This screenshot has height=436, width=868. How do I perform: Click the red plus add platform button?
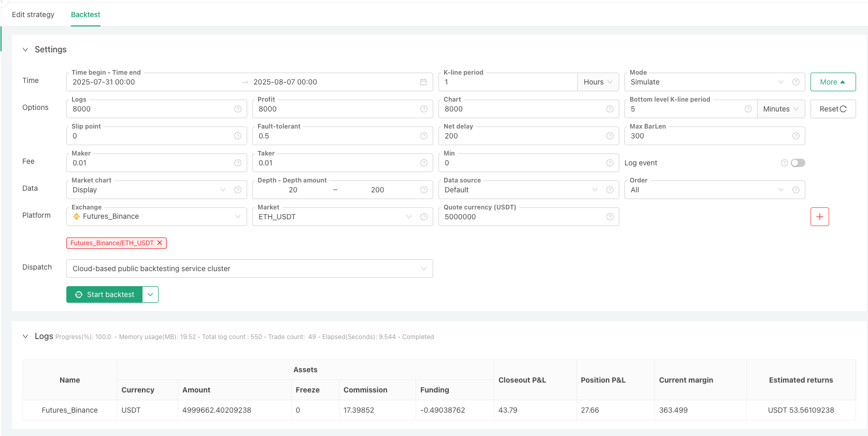click(x=819, y=217)
